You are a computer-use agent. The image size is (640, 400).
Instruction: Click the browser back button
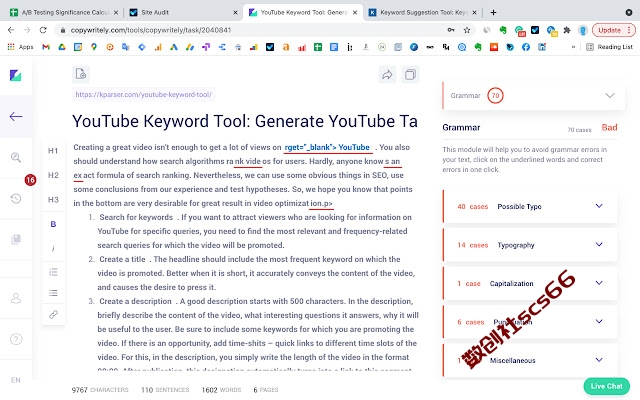click(11, 30)
